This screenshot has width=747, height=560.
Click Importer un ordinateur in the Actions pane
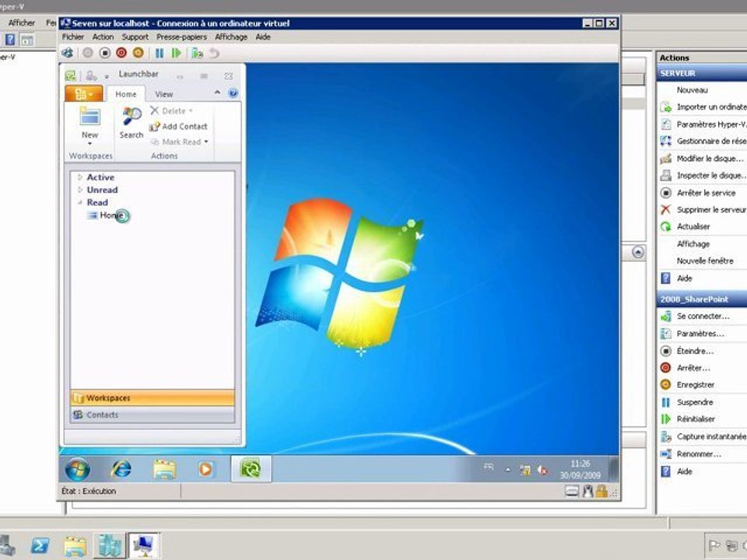coord(703,107)
